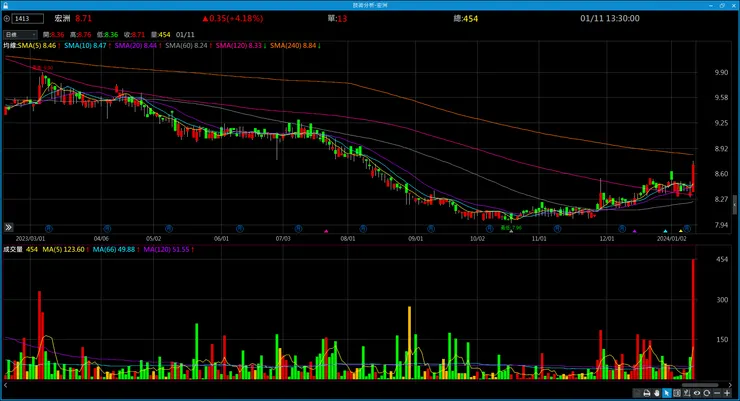This screenshot has height=401, width=740.
Task: Click the SMA(20) 8.44 legend label
Action: [x=135, y=46]
